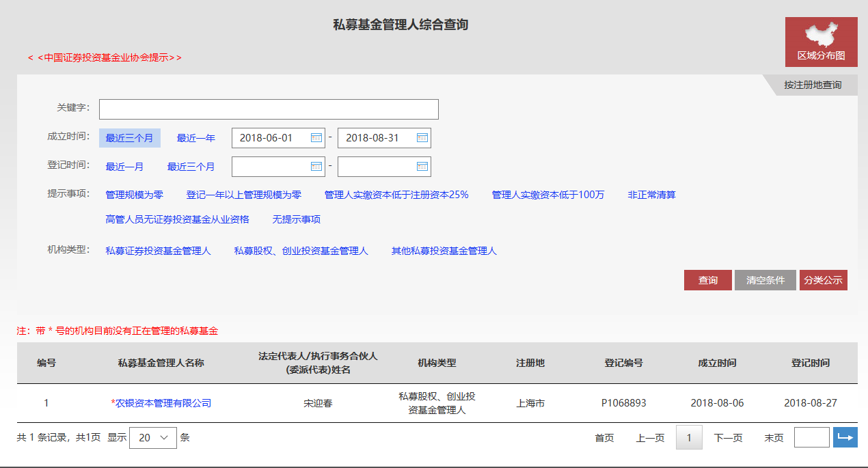Open the 分类公示 button
868x468 pixels.
[x=823, y=280]
